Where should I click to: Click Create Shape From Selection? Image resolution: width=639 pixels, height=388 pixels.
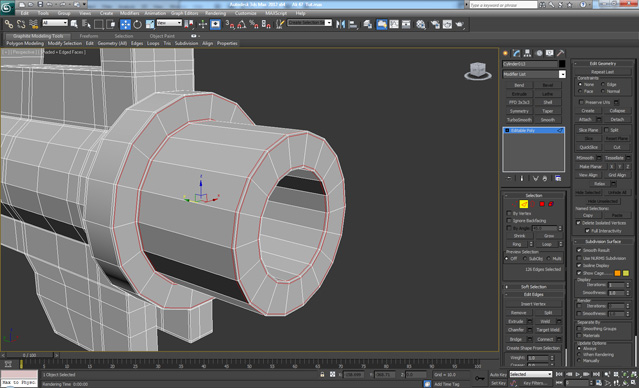533,348
